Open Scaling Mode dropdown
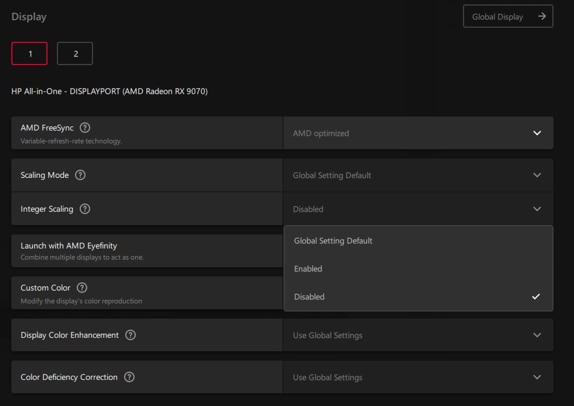Image resolution: width=574 pixels, height=406 pixels. (x=418, y=175)
